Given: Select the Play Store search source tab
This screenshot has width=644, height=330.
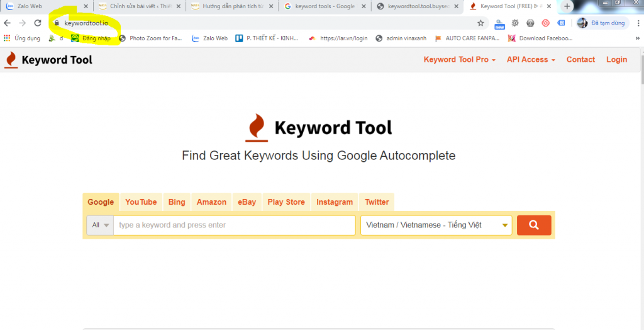Looking at the screenshot, I should point(286,202).
